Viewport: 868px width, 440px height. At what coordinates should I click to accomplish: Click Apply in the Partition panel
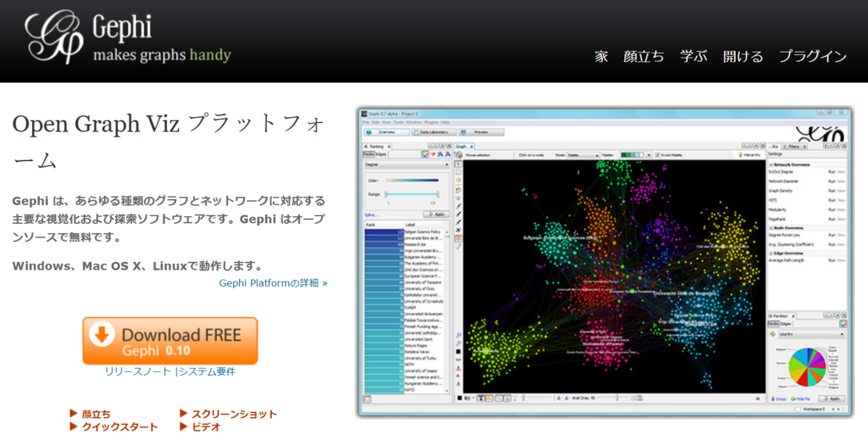tap(832, 398)
